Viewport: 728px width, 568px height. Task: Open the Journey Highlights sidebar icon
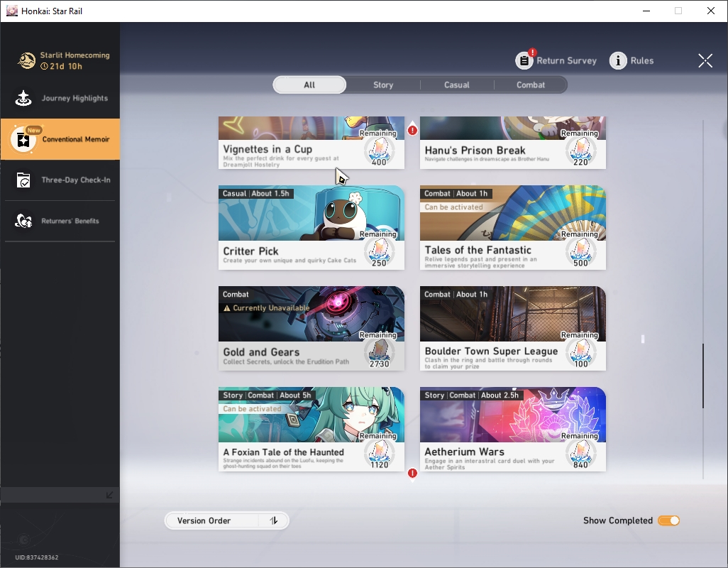[x=23, y=98]
